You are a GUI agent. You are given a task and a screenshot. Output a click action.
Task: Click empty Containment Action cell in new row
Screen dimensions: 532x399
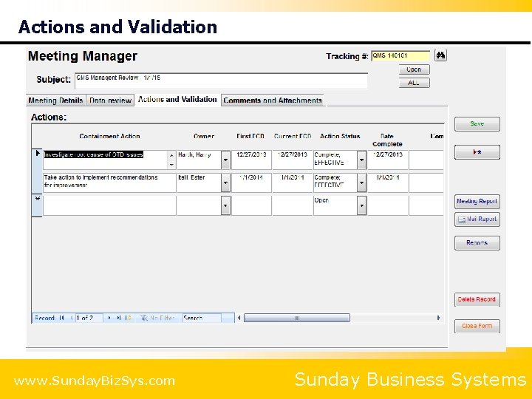coord(109,205)
